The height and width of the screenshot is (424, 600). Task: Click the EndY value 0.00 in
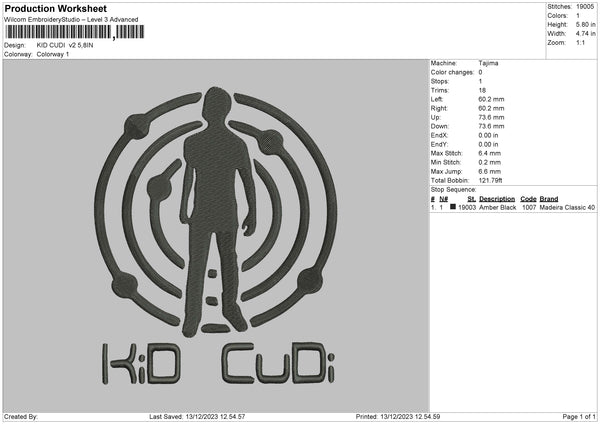coord(488,144)
